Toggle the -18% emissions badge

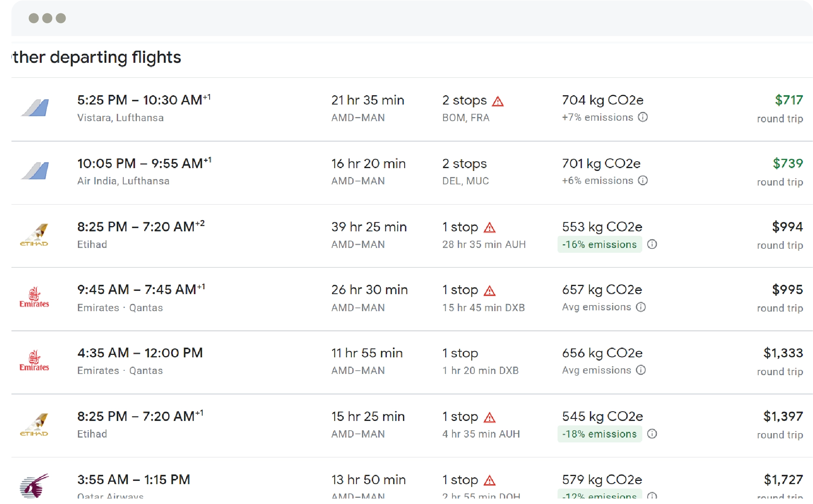[x=599, y=434]
